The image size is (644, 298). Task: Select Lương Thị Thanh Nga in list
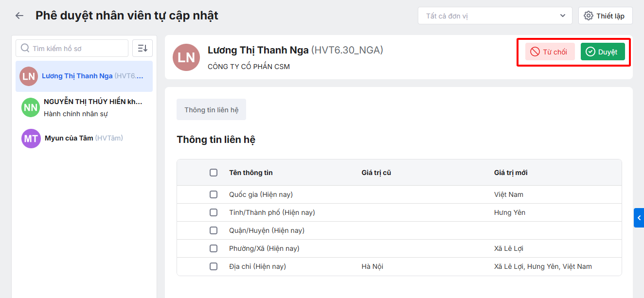coord(84,76)
